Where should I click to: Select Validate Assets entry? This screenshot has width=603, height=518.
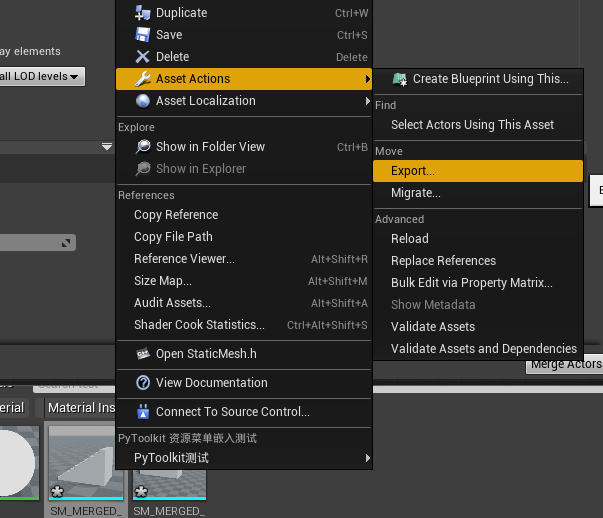[478, 326]
